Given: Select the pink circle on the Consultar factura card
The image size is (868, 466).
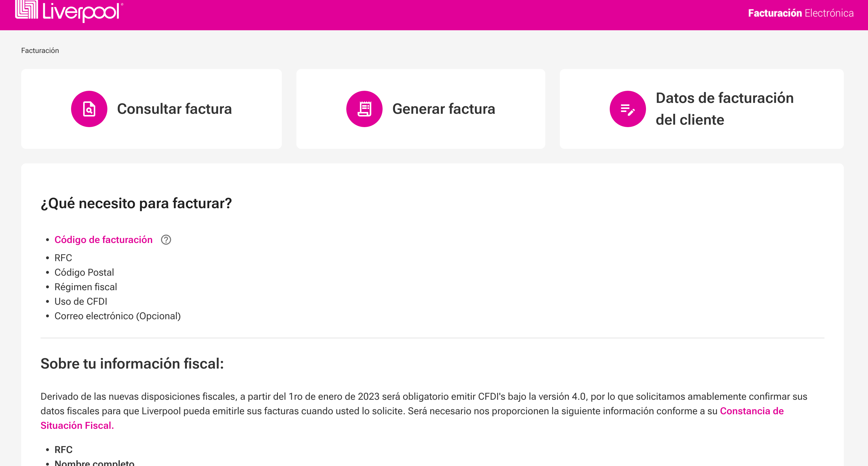Looking at the screenshot, I should point(89,109).
